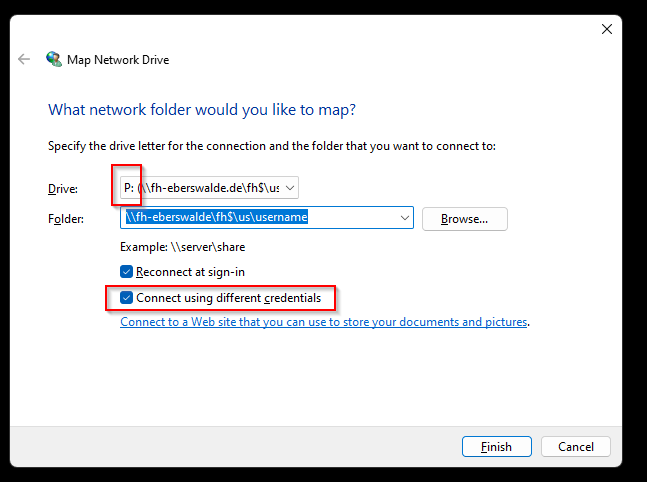Close the Map Network Drive dialog
The image size is (647, 482).
coord(607,29)
